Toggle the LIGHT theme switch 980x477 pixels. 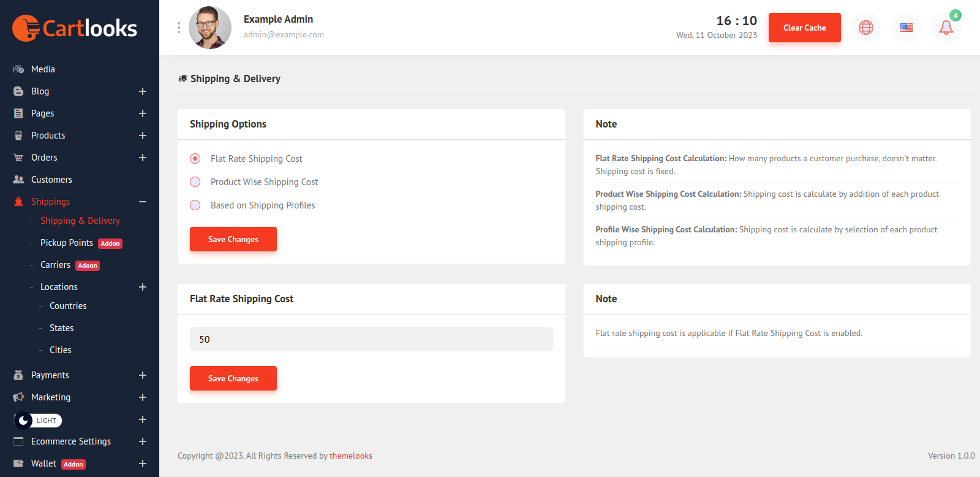click(x=38, y=421)
